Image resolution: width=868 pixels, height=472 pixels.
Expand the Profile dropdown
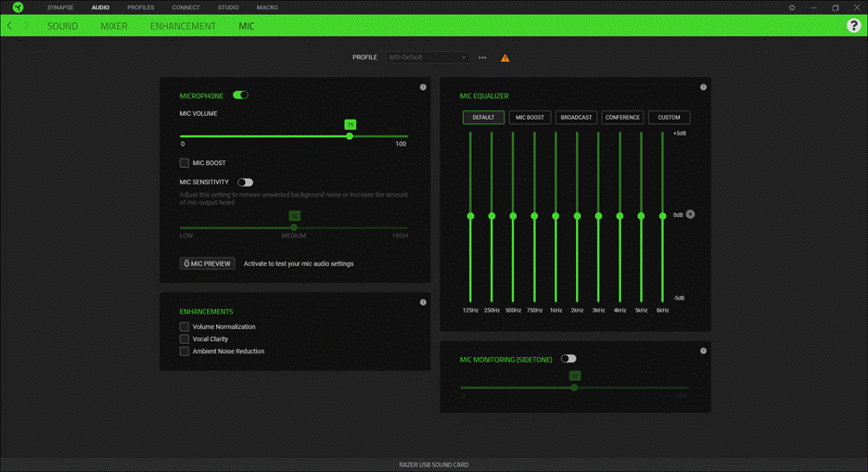click(428, 57)
